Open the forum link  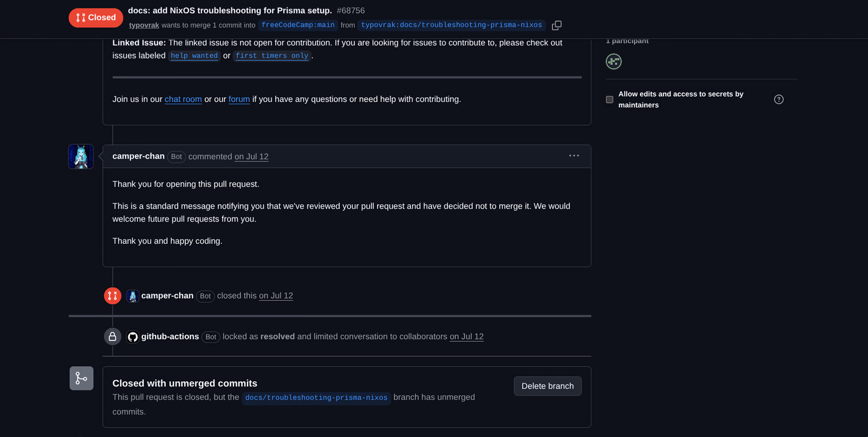tap(239, 99)
